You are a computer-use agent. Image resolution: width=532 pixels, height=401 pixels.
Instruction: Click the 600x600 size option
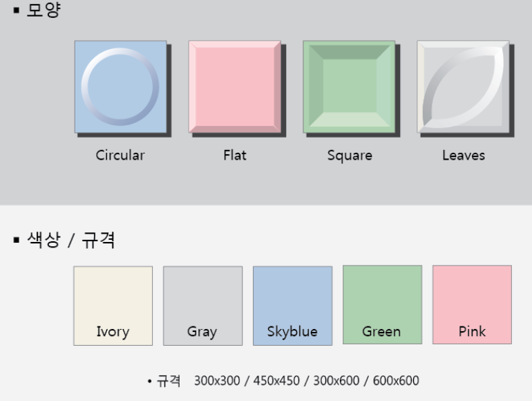pos(396,381)
